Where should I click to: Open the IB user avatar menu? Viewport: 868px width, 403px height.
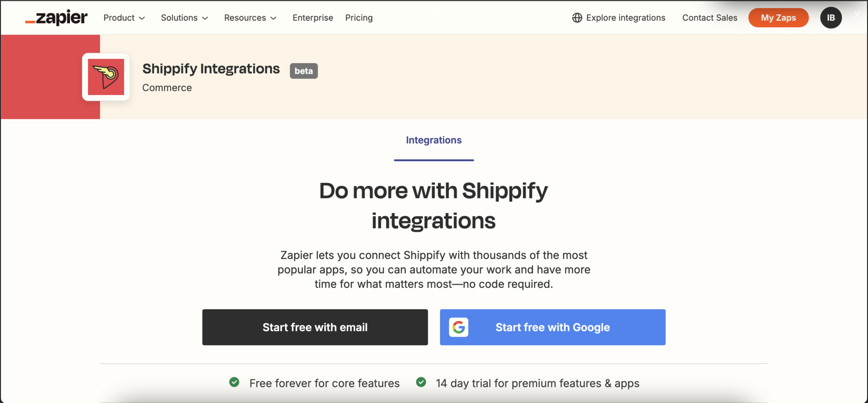831,17
